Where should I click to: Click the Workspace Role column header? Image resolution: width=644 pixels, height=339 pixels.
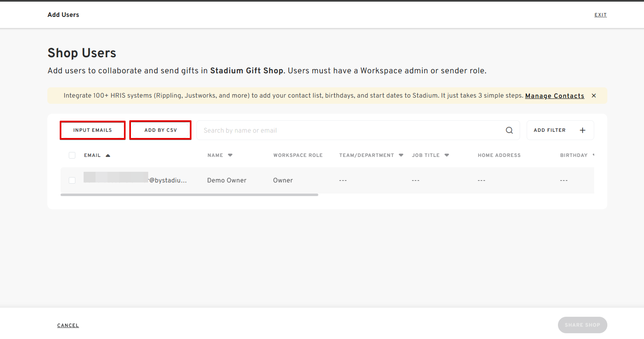pyautogui.click(x=298, y=155)
